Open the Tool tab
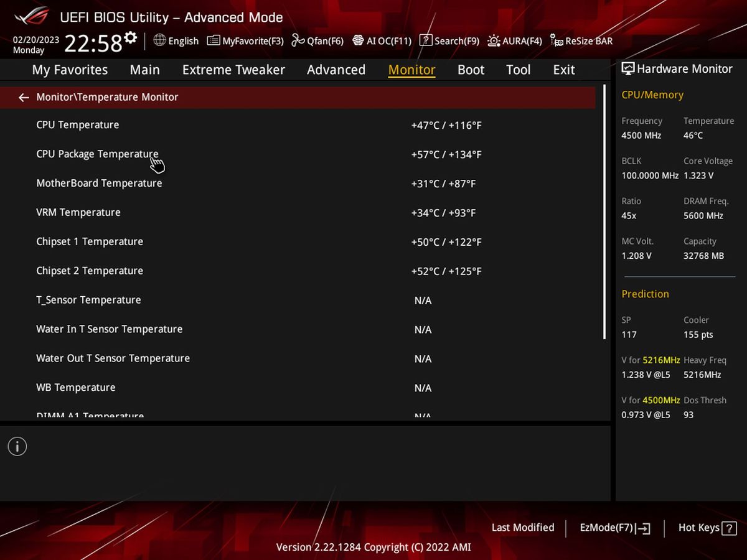The height and width of the screenshot is (560, 747). click(518, 70)
